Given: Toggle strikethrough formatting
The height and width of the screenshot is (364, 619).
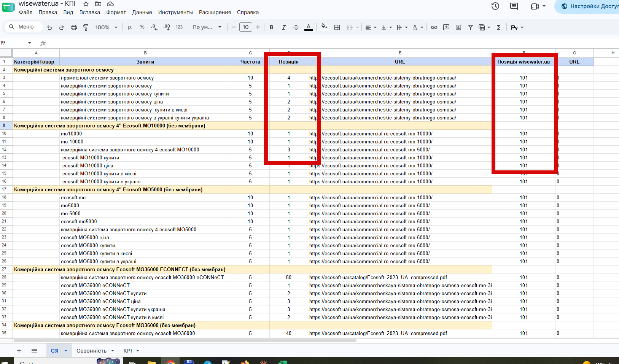Looking at the screenshot, I should tap(296, 27).
